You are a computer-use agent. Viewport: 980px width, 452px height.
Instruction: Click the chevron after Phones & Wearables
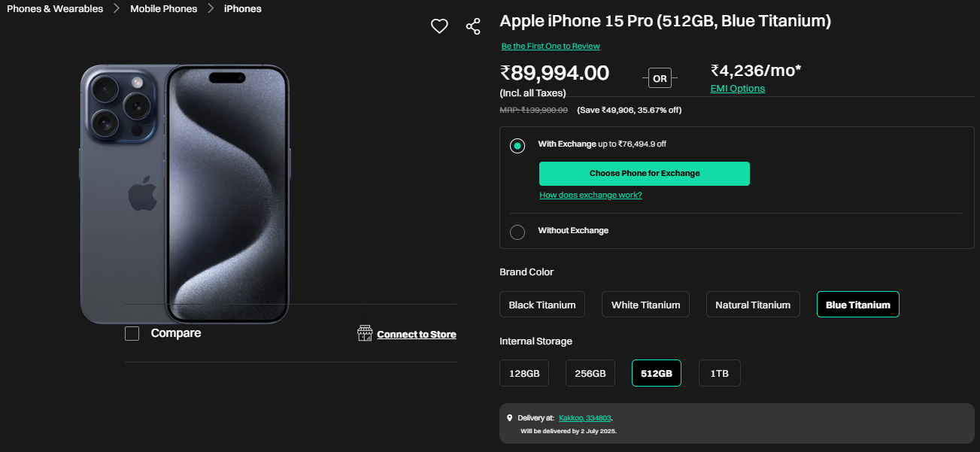click(117, 9)
